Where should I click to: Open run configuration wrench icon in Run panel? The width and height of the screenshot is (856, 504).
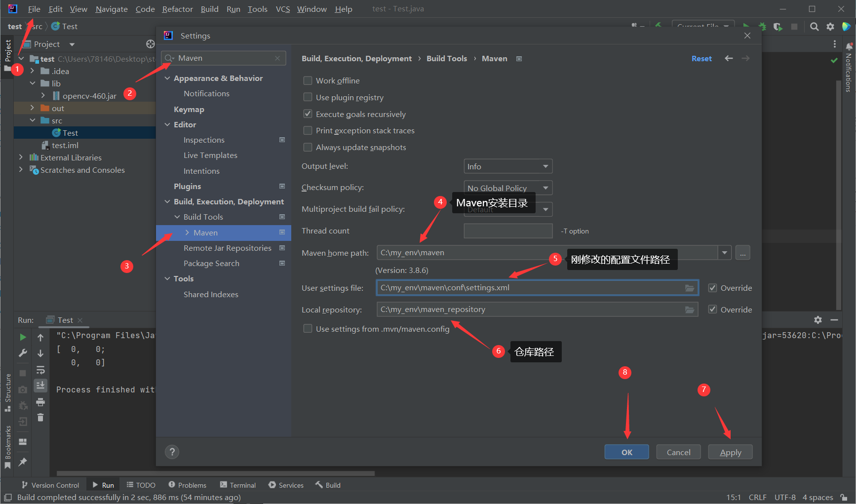(x=23, y=353)
